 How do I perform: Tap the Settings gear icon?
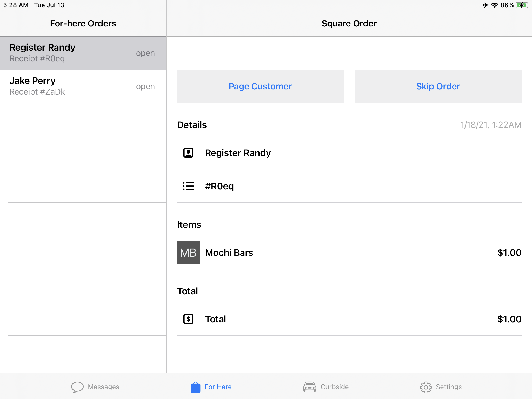[x=426, y=387]
